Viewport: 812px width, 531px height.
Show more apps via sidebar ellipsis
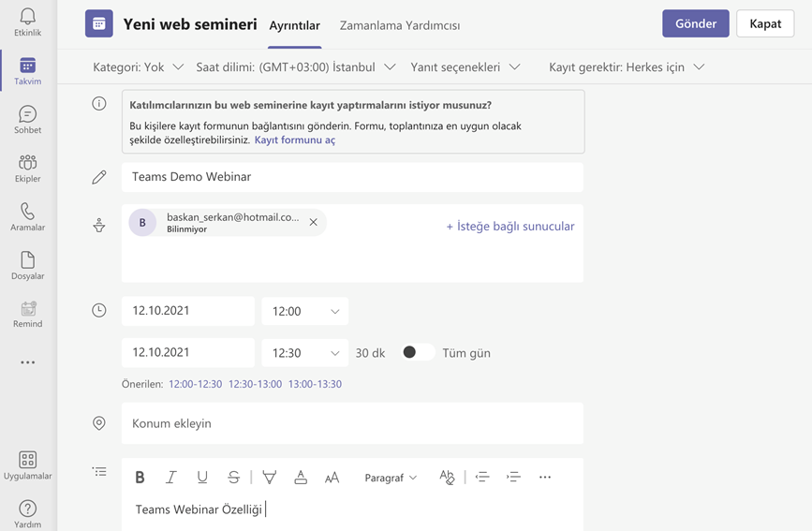[x=28, y=362]
